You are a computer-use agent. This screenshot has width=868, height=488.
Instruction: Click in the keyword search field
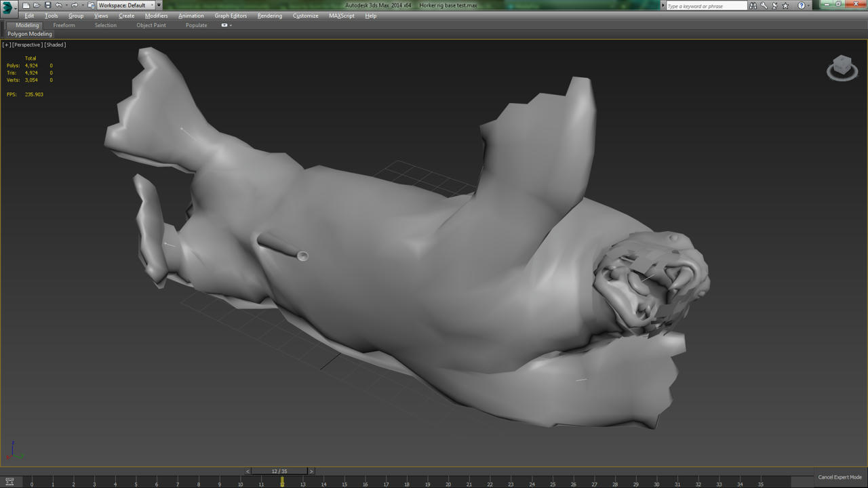coord(707,6)
